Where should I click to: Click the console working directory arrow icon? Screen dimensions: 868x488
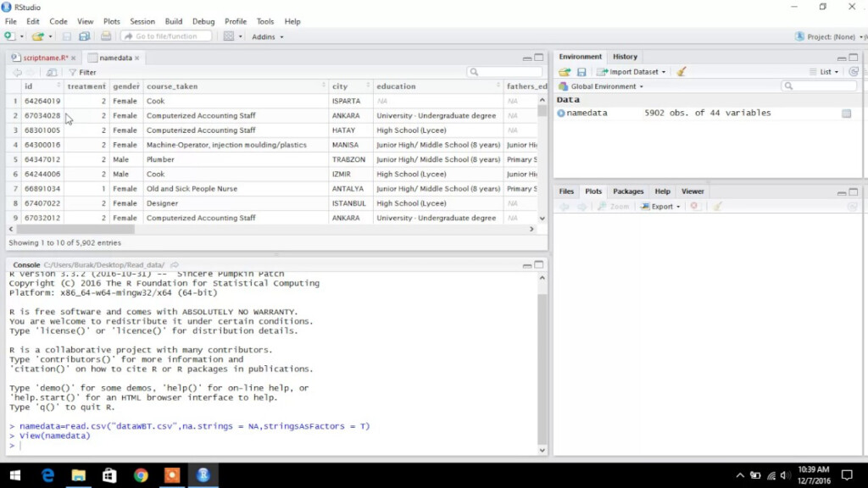click(175, 265)
